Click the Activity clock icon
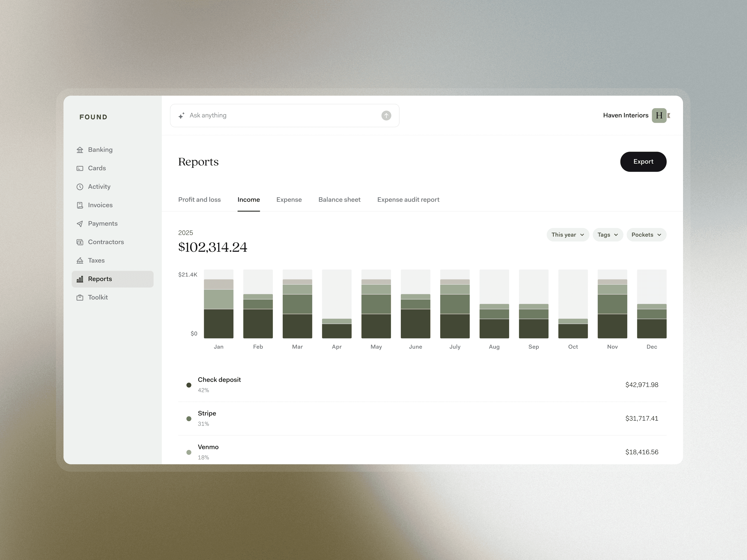The height and width of the screenshot is (560, 747). click(80, 187)
